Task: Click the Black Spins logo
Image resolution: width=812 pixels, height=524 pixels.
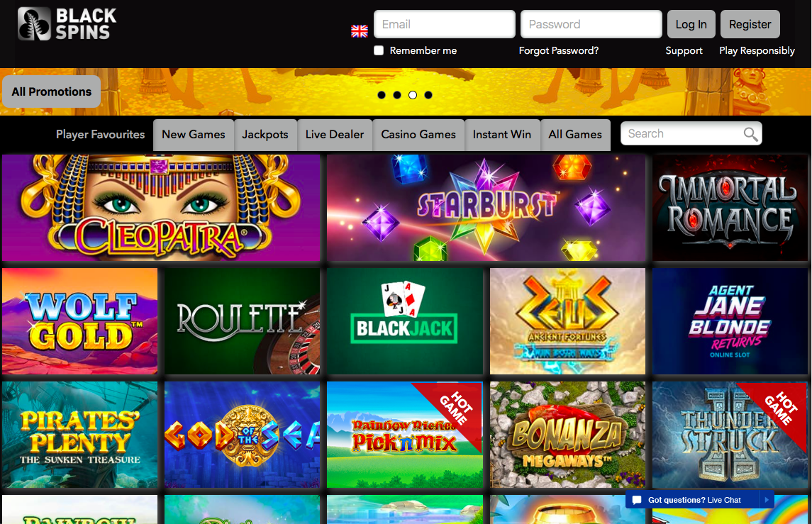Action: tap(67, 24)
